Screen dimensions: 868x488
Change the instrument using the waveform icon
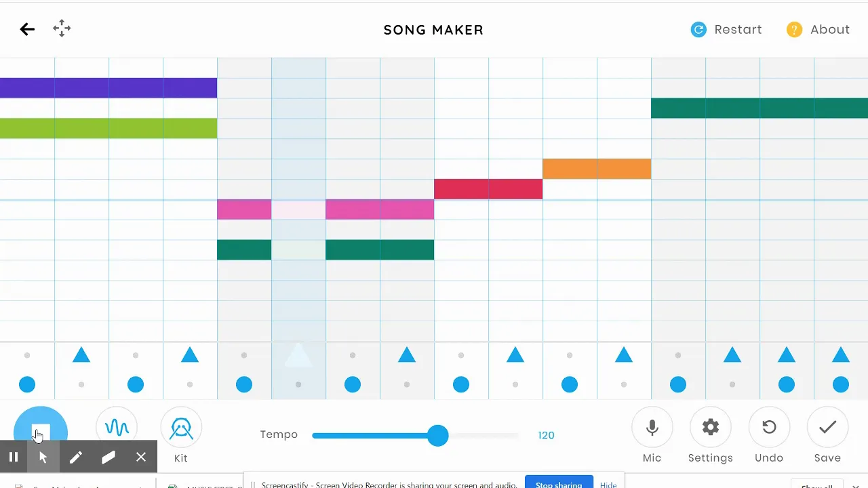(117, 428)
